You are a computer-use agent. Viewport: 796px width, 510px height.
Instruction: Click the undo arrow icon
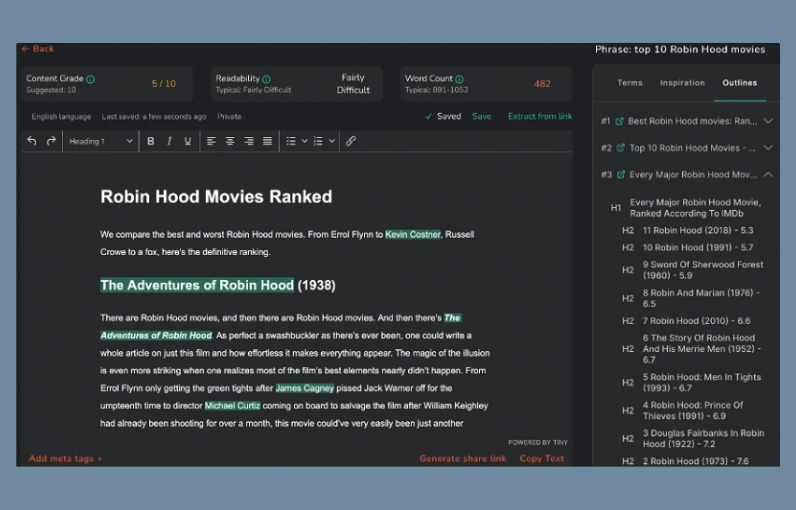[32, 141]
